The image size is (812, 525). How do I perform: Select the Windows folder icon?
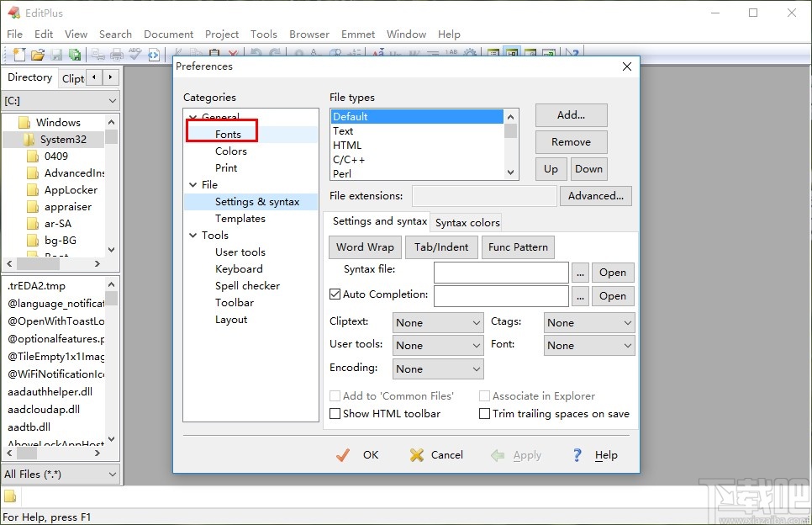coord(24,122)
